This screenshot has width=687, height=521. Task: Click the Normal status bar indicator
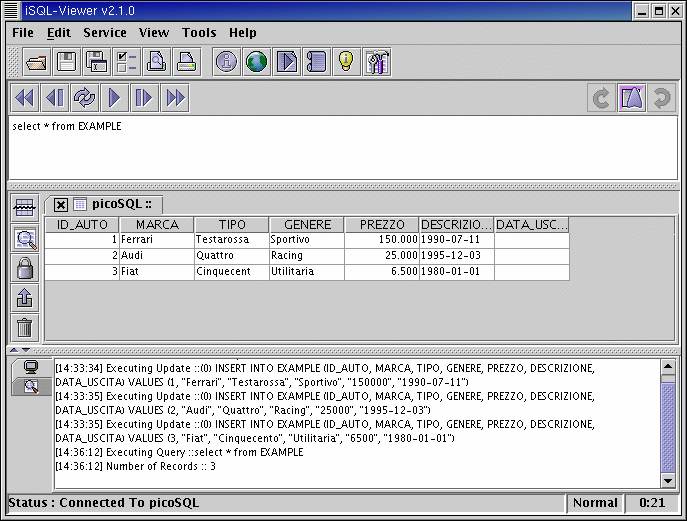595,503
